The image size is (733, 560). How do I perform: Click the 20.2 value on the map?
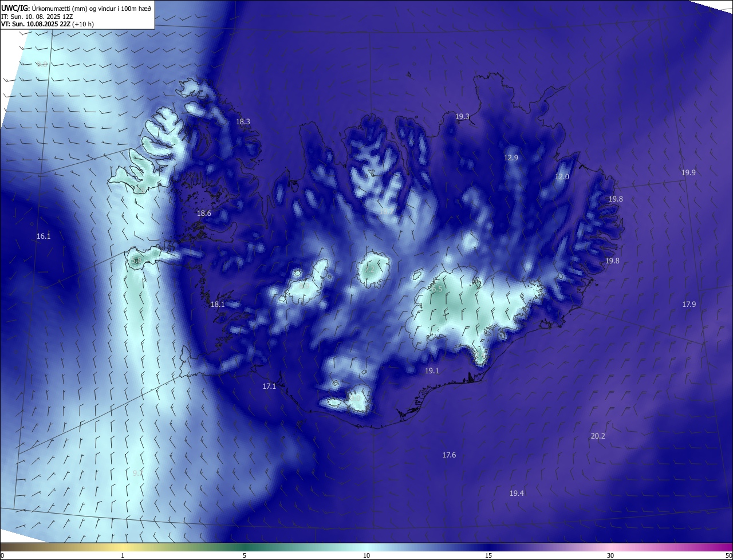point(597,436)
